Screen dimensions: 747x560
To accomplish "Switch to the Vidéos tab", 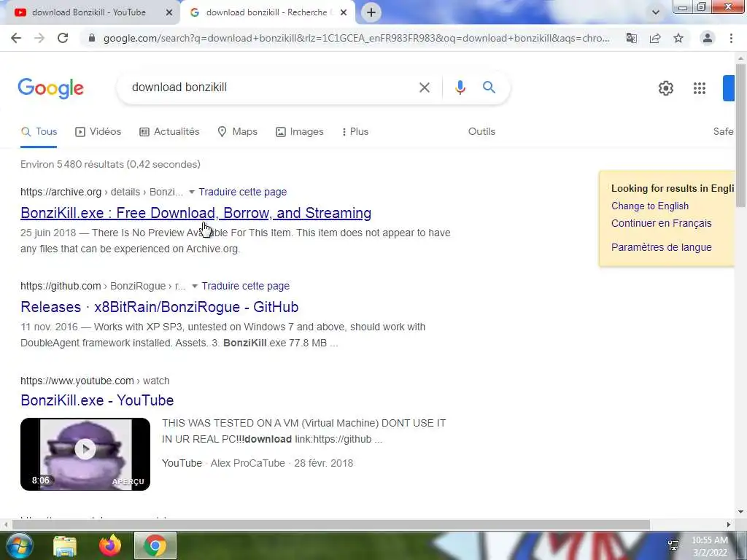I will pyautogui.click(x=98, y=131).
